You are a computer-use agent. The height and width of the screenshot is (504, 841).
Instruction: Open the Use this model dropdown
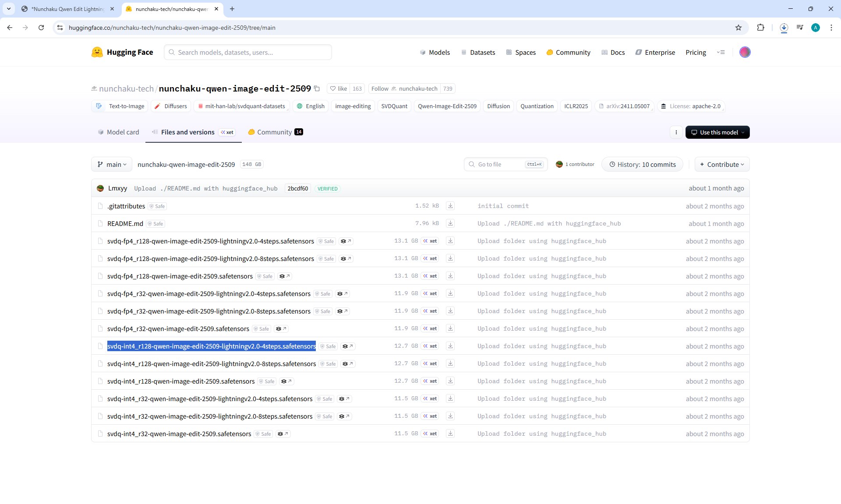pos(717,132)
